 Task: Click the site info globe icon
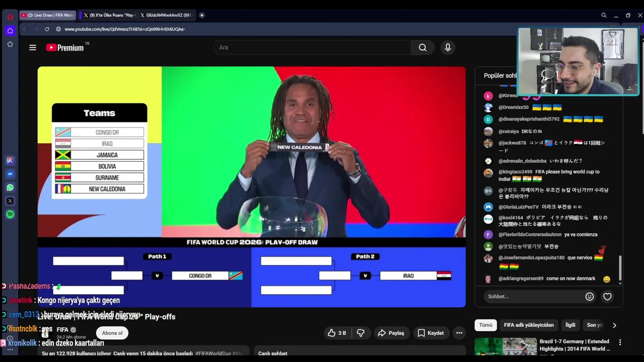pyautogui.click(x=58, y=29)
